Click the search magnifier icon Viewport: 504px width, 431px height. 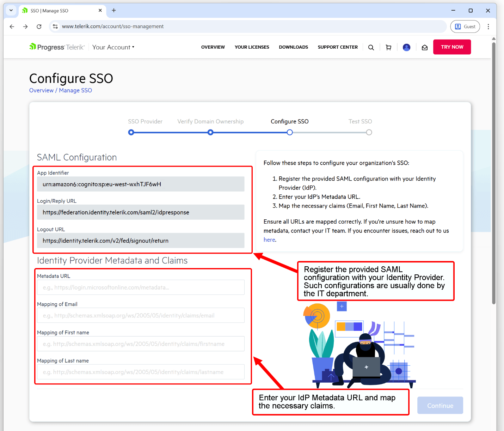click(371, 47)
